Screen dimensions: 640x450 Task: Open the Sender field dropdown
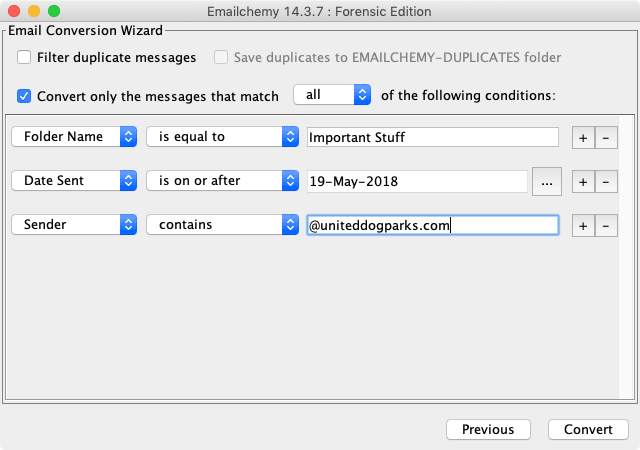tap(74, 225)
